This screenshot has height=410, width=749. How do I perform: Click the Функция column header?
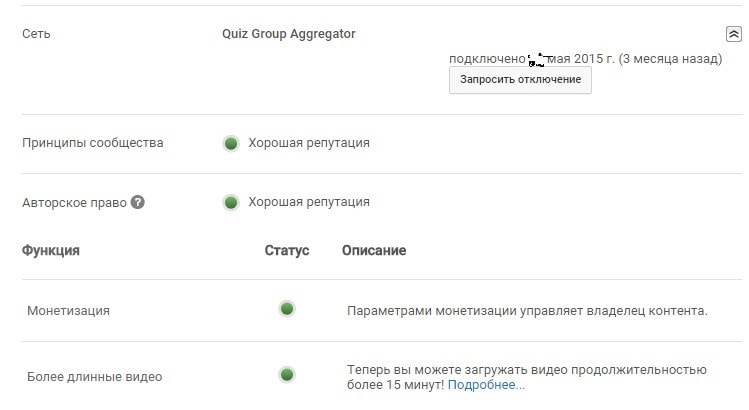click(50, 250)
